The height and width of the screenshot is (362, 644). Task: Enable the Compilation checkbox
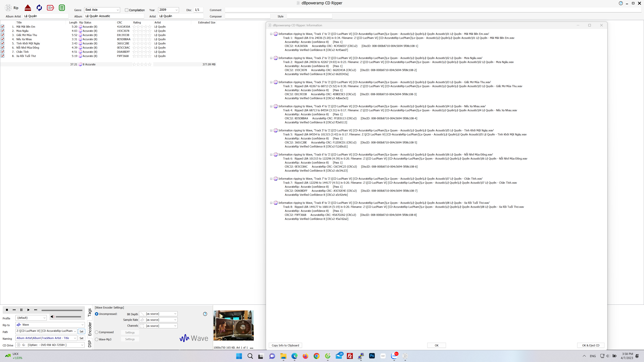126,10
